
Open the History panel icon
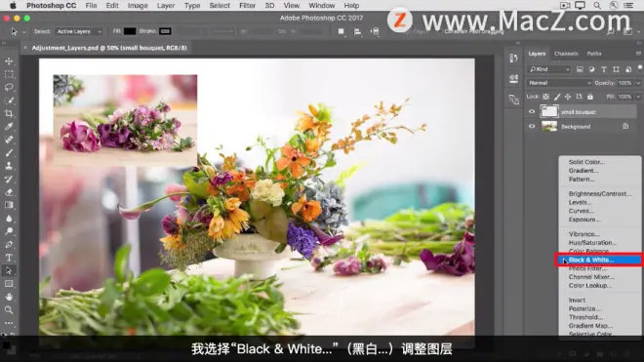513,59
